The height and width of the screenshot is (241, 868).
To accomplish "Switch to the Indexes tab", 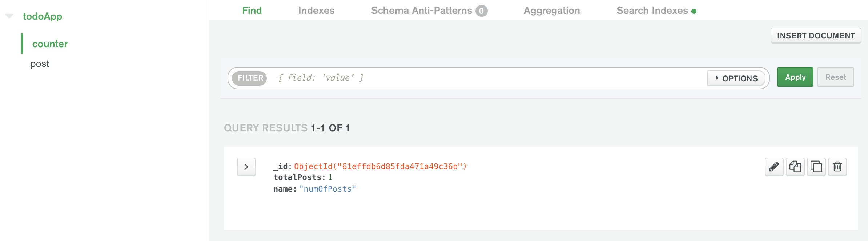I will [316, 11].
